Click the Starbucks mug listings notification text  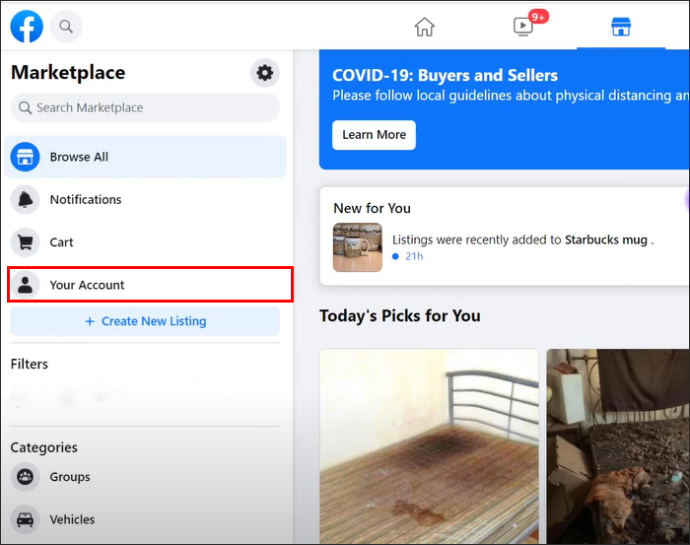(x=523, y=240)
